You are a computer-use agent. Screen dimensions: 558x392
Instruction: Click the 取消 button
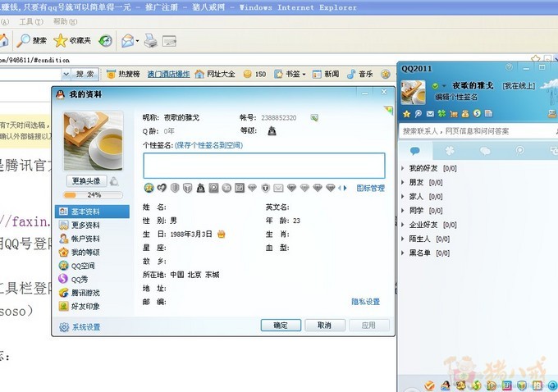(325, 325)
